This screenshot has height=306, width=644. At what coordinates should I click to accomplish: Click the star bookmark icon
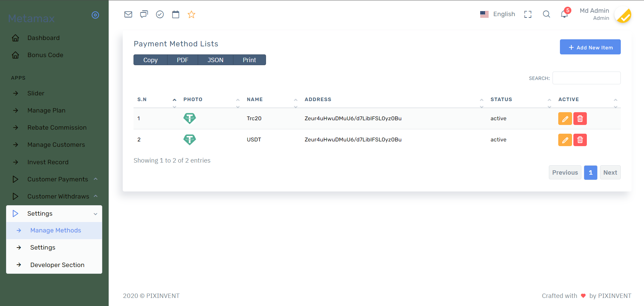pos(191,14)
